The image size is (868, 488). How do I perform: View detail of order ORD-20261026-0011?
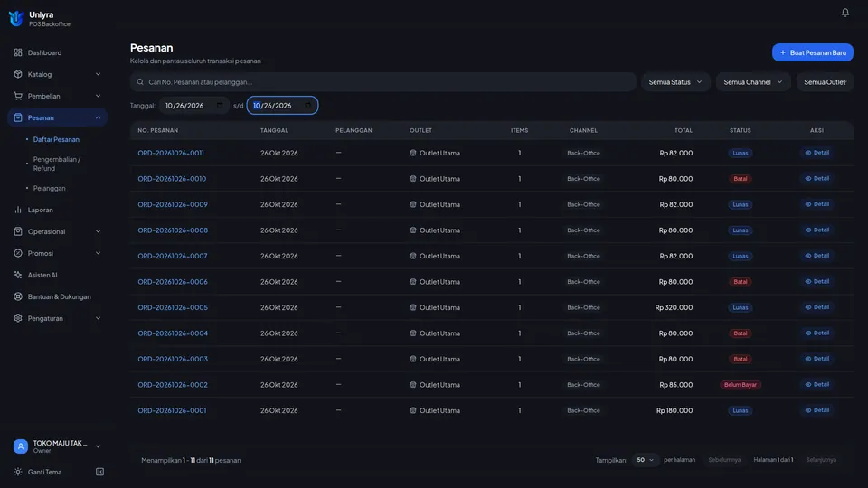[817, 153]
